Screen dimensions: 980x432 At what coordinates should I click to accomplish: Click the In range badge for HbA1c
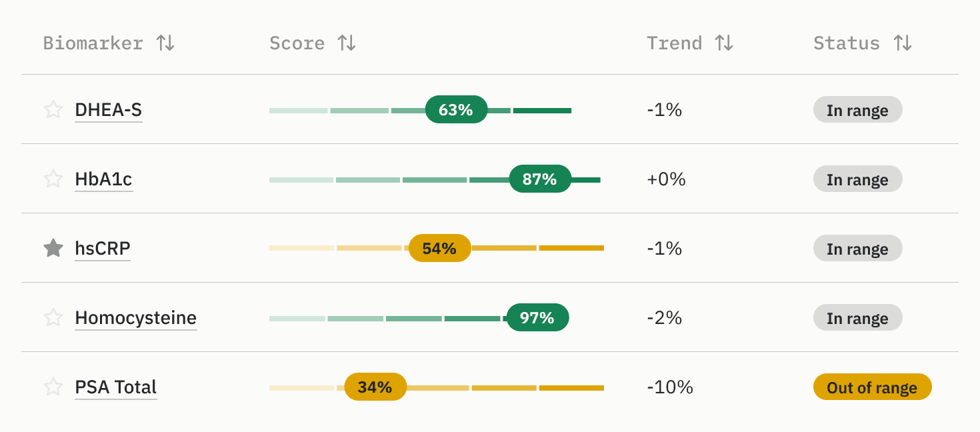pyautogui.click(x=857, y=179)
